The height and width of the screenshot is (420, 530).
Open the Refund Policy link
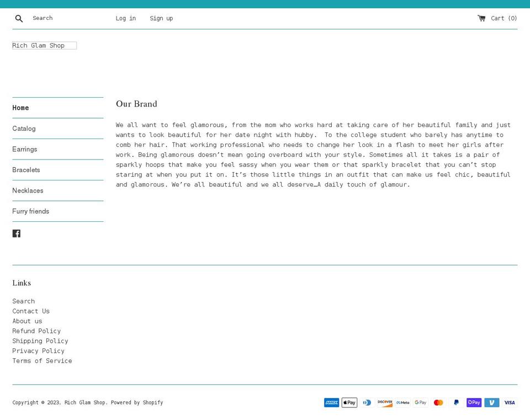(36, 331)
